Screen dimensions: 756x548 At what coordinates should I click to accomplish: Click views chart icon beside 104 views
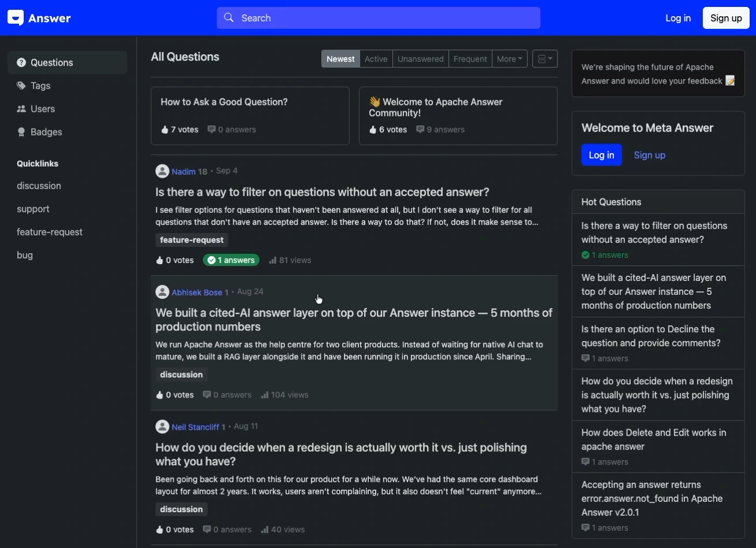click(264, 395)
